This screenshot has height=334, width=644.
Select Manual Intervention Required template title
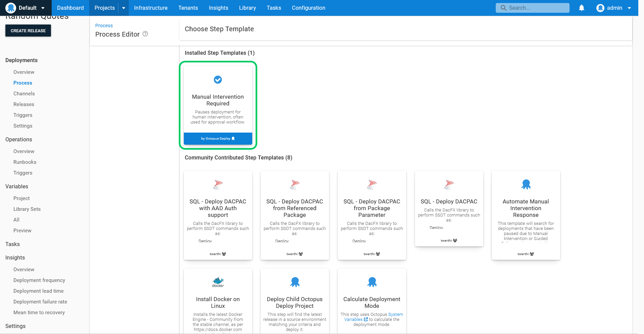click(x=218, y=100)
